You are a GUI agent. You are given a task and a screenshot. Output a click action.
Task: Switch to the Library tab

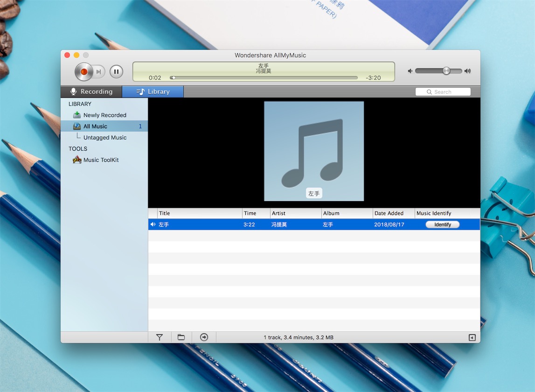tap(153, 91)
